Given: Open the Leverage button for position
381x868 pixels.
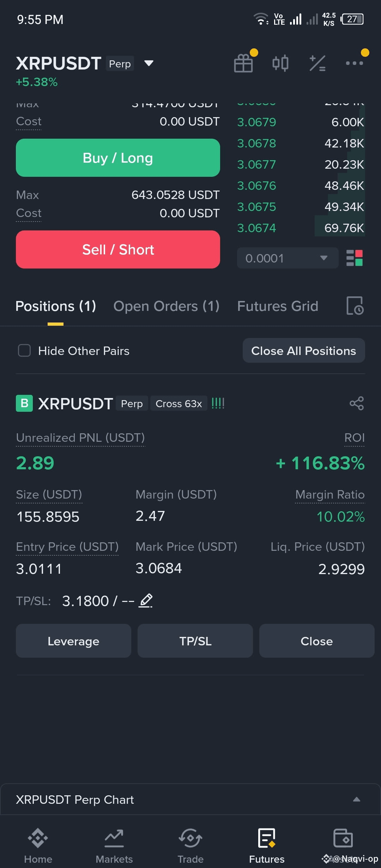Looking at the screenshot, I should click(x=73, y=641).
